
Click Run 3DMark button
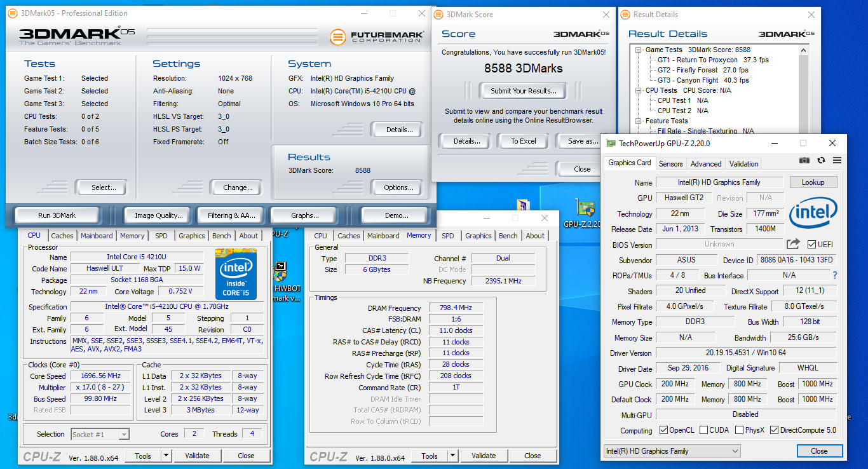tap(57, 215)
